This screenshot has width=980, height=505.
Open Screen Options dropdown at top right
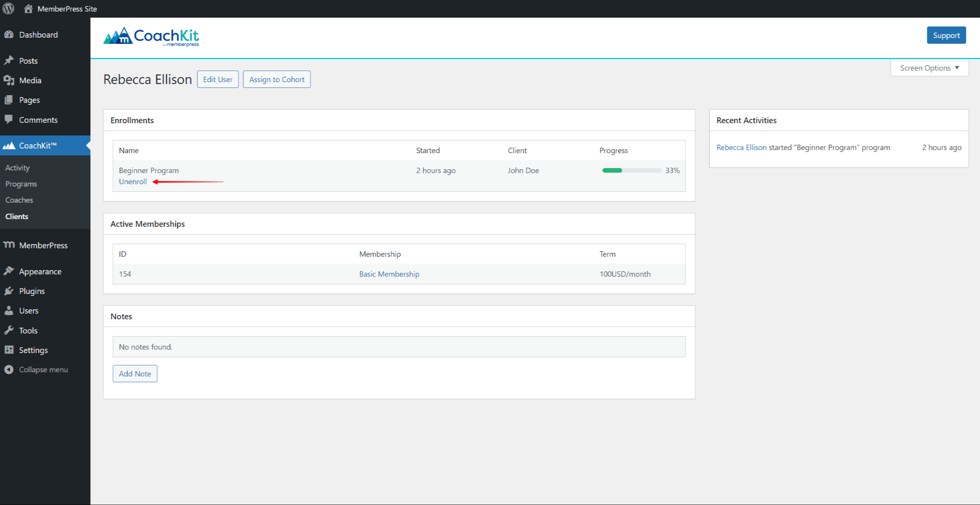point(930,68)
